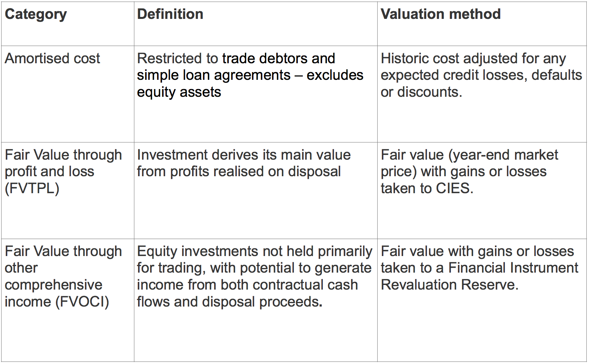Select the Amortised cost cell

pyautogui.click(x=68, y=94)
